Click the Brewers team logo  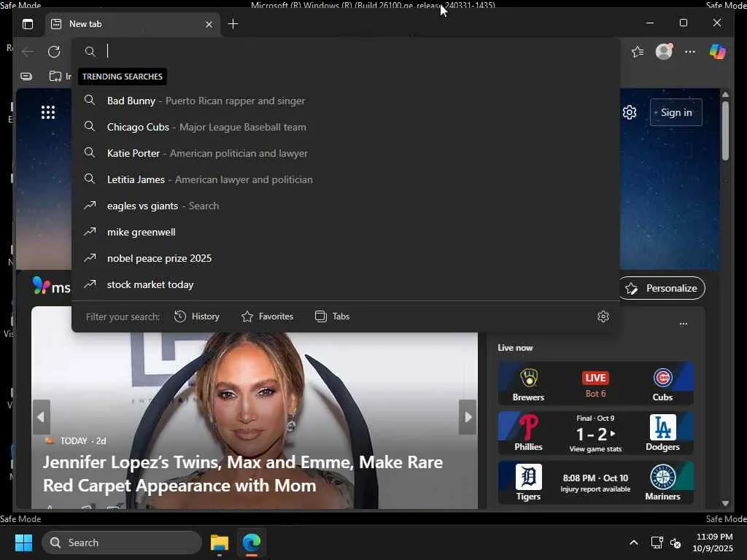coord(529,378)
